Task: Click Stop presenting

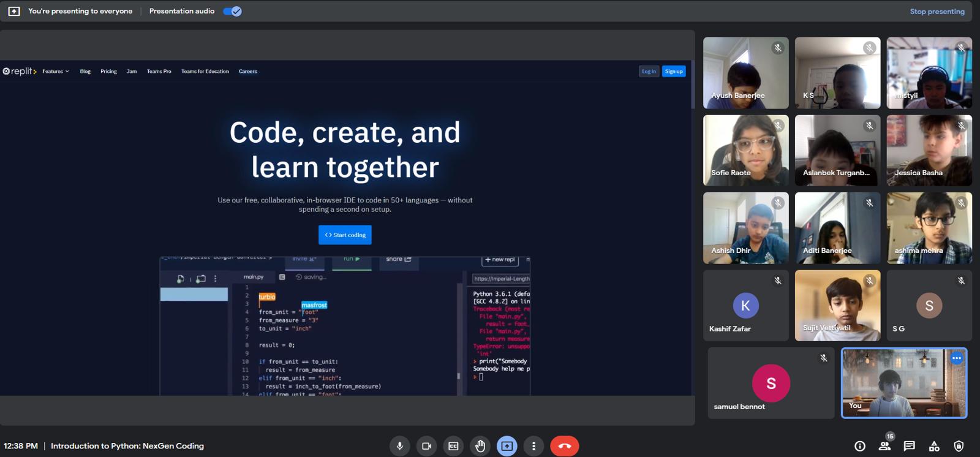Action: click(x=937, y=12)
